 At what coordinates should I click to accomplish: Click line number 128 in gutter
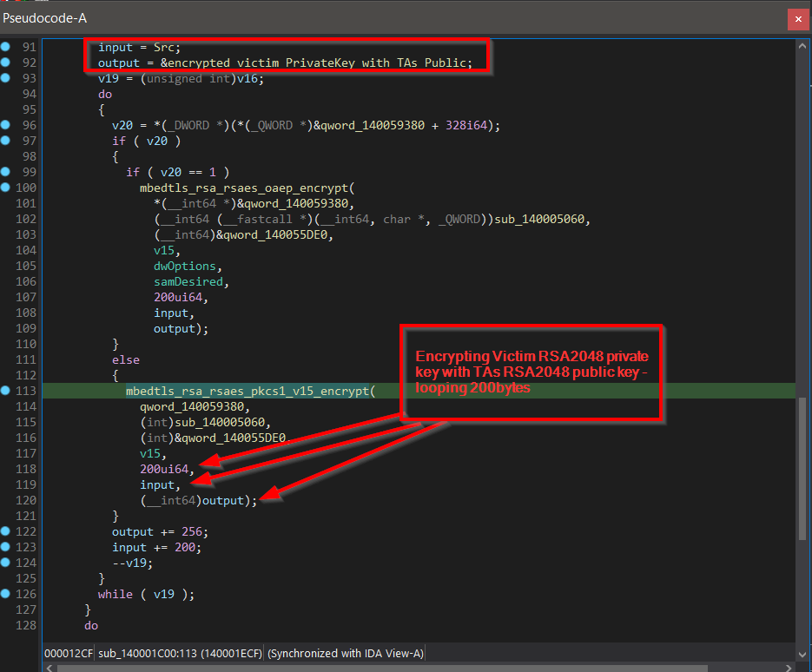pyautogui.click(x=26, y=625)
